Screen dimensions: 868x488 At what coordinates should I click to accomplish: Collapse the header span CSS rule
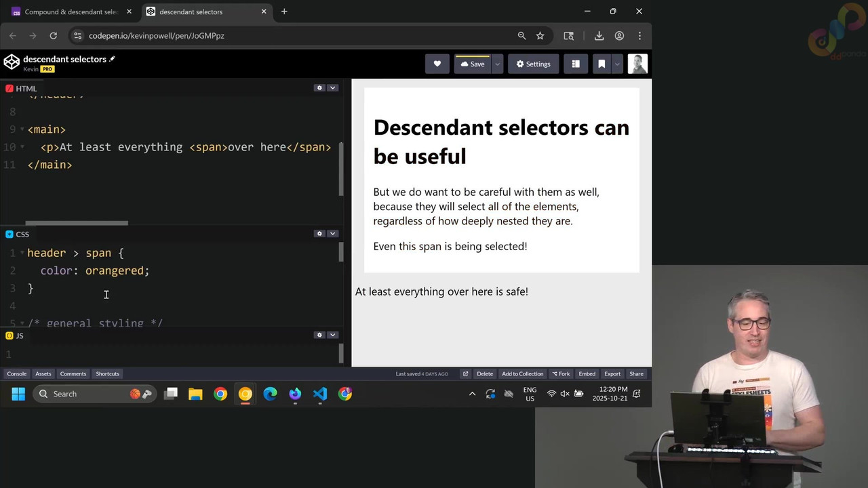(22, 253)
